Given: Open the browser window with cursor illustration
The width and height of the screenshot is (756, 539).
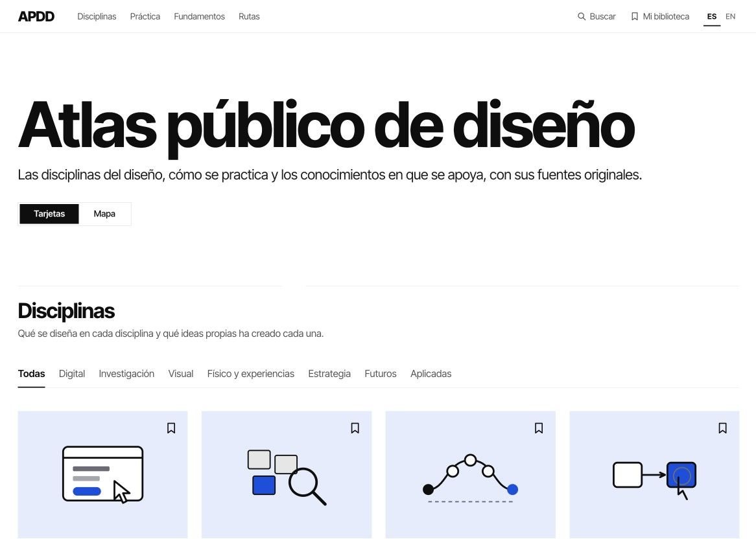Looking at the screenshot, I should click(x=102, y=474).
